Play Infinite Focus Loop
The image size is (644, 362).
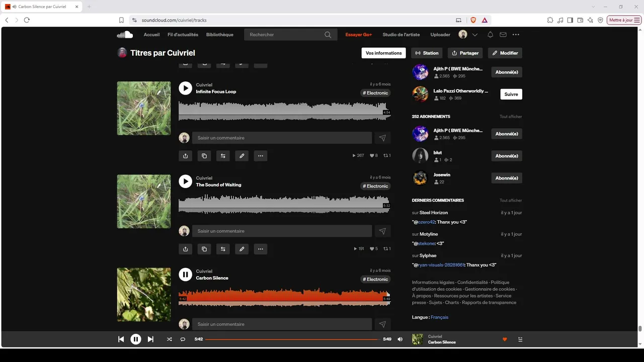(x=185, y=88)
